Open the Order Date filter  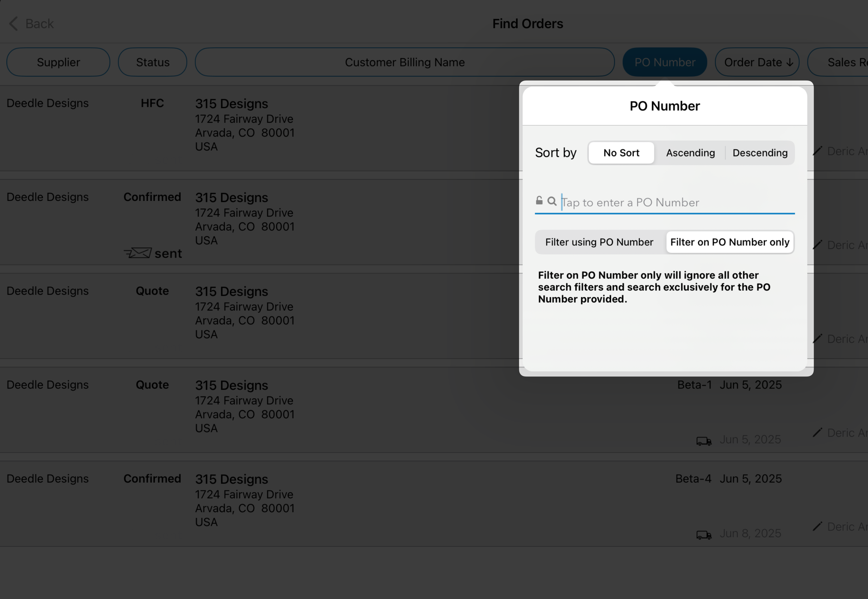(757, 62)
